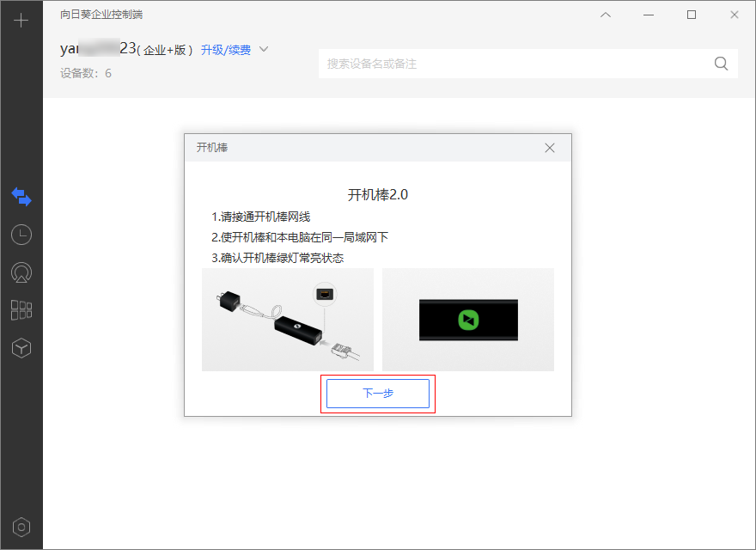Viewport: 756px width, 550px height.
Task: Focus the 搜索设备名或备注 search field
Action: [x=528, y=64]
